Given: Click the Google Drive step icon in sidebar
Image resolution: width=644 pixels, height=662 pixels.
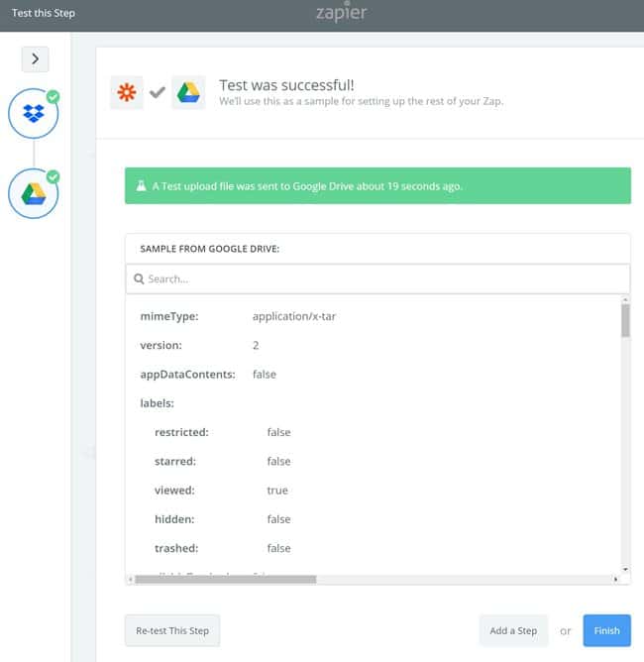Looking at the screenshot, I should 34,193.
